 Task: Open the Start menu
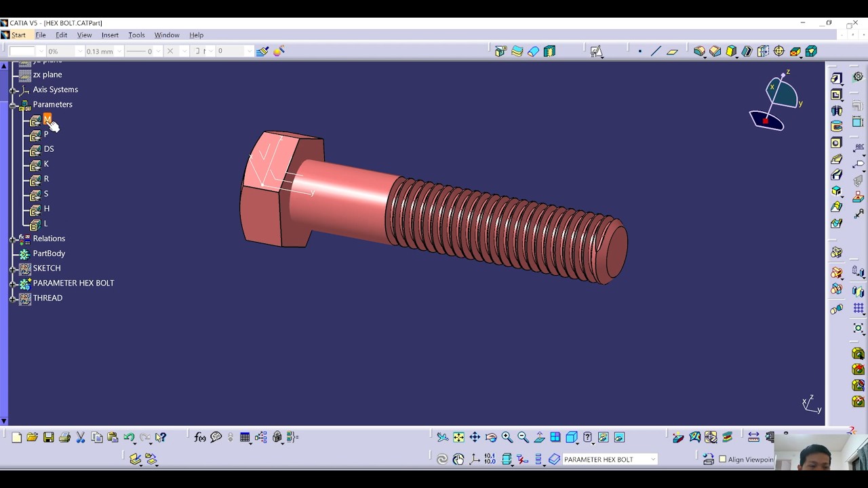tap(18, 35)
